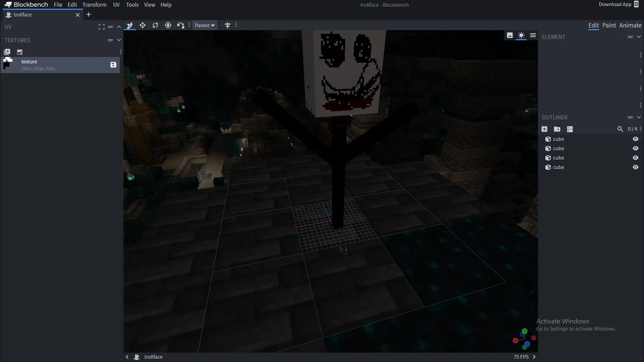The width and height of the screenshot is (644, 362).
Task: Click the UV panel fullscreen icon
Action: pyautogui.click(x=102, y=27)
